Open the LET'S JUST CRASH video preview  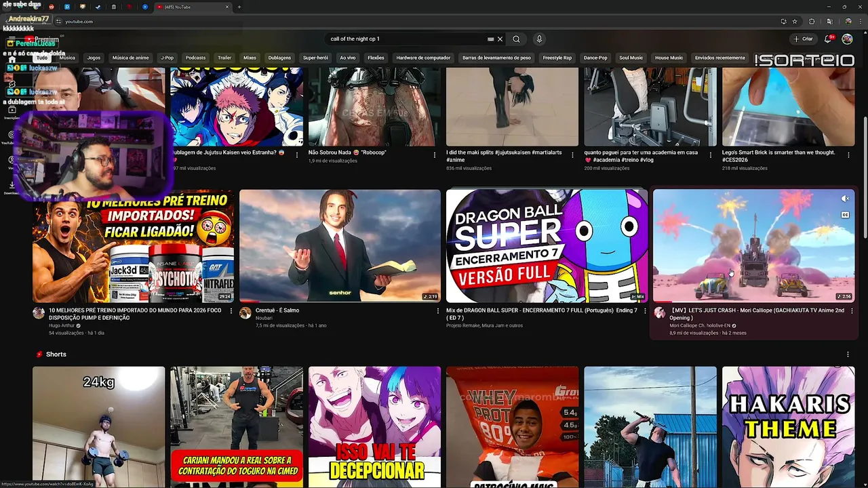753,246
